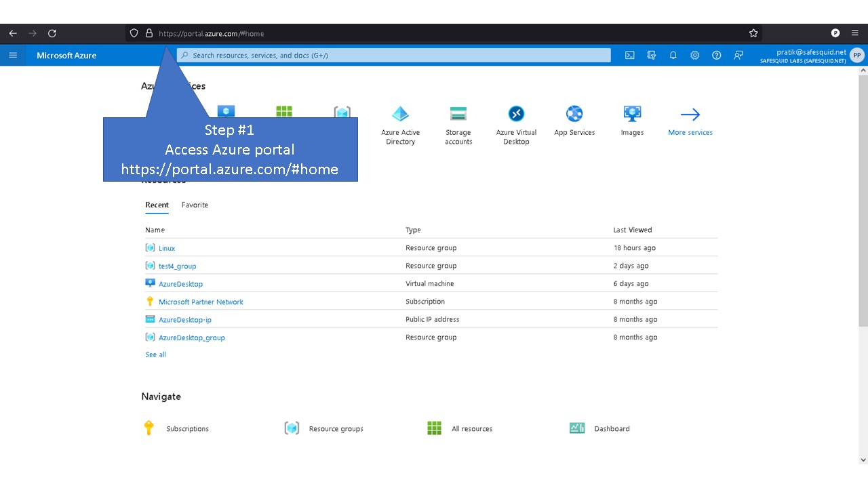Open Cloud Shell from the top bar
Image resolution: width=868 pixels, height=488 pixels.
pyautogui.click(x=630, y=56)
